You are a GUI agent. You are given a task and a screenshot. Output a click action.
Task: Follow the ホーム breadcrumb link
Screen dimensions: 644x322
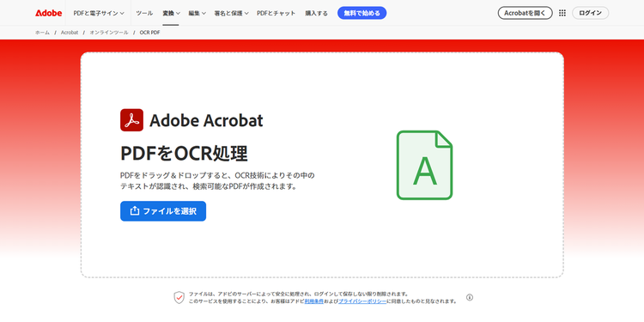(42, 33)
